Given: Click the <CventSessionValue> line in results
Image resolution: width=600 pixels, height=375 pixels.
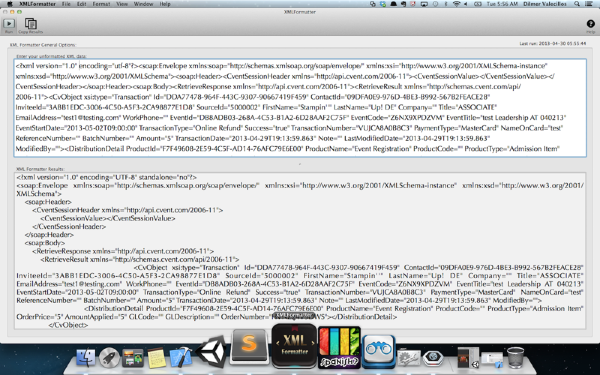Looking at the screenshot, I should pyautogui.click(x=108, y=218).
